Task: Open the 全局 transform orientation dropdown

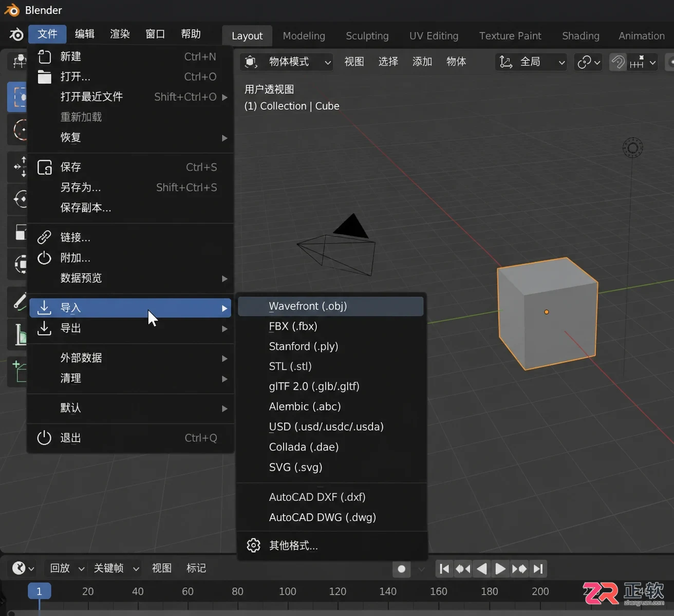Action: (x=532, y=62)
